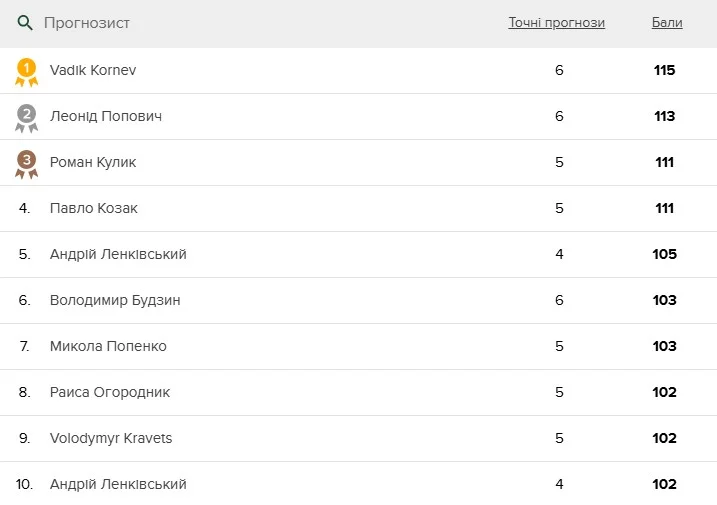The width and height of the screenshot is (717, 505).
Task: Open fifth-place Андрій Ленківський entry
Action: (x=118, y=255)
